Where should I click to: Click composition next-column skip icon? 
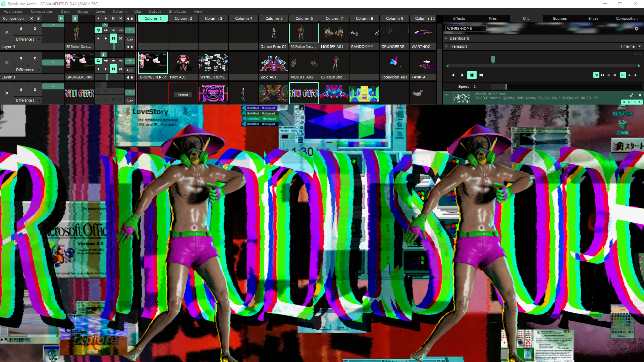coord(132,19)
